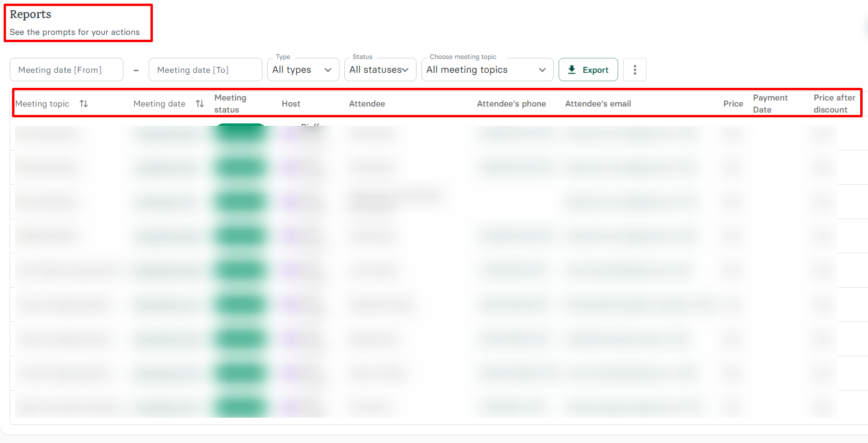Click the green status badge in the first row

[240, 132]
